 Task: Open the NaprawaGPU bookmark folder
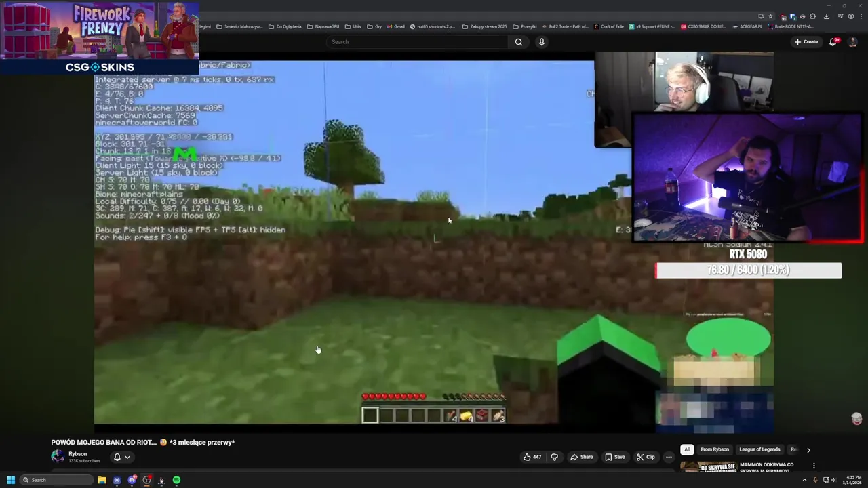323,26
